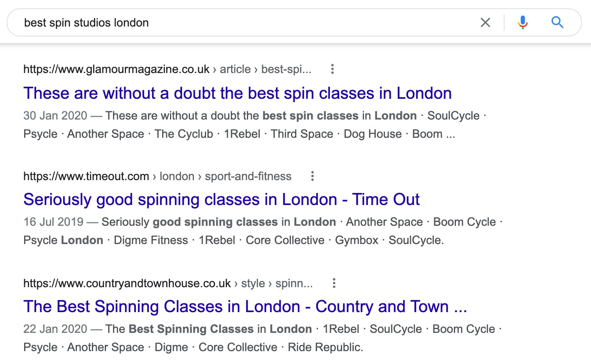
Task: Open the Time Out spinning classes article
Action: tap(222, 199)
